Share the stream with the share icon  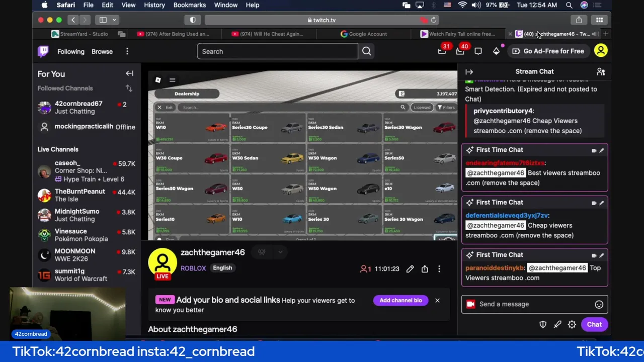click(x=425, y=269)
